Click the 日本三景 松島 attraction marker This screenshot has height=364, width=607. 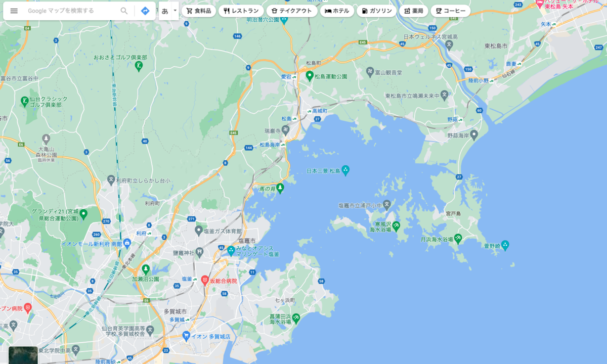(345, 170)
